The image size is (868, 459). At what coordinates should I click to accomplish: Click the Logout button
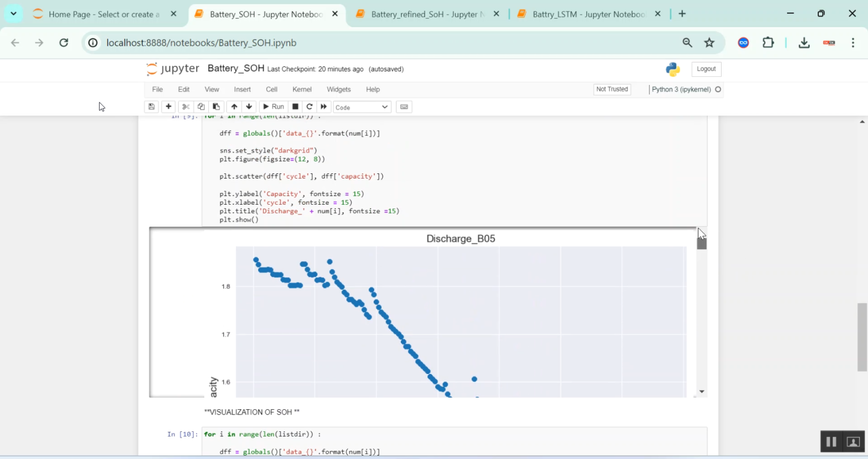(x=706, y=69)
